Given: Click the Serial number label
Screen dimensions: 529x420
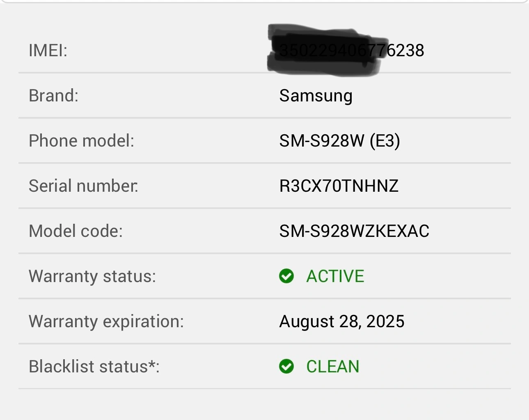Looking at the screenshot, I should pyautogui.click(x=83, y=186).
